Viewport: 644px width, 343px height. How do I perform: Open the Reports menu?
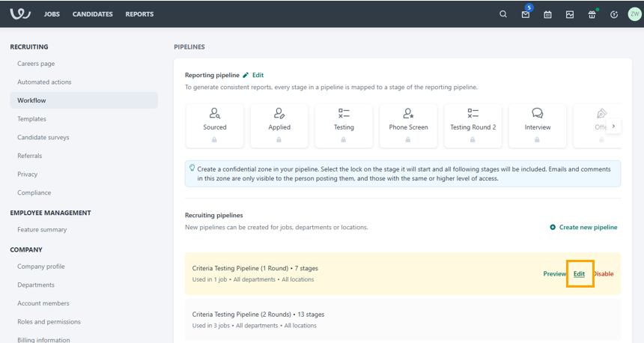point(139,14)
